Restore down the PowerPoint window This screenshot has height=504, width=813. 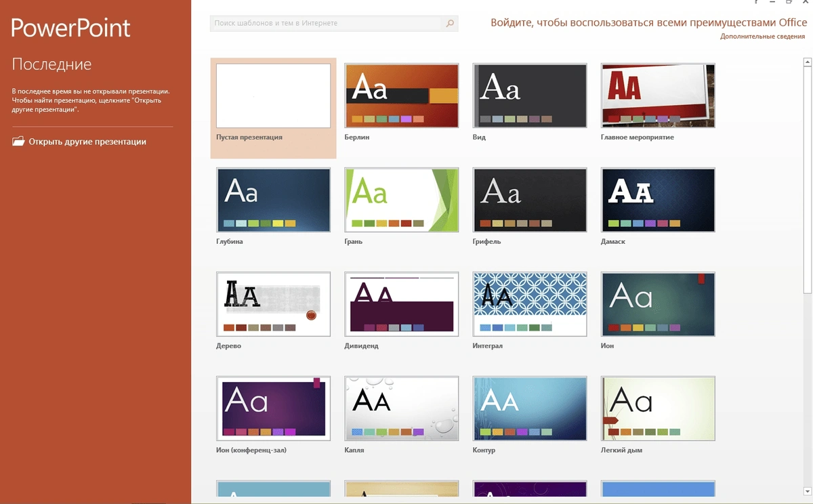pyautogui.click(x=789, y=3)
